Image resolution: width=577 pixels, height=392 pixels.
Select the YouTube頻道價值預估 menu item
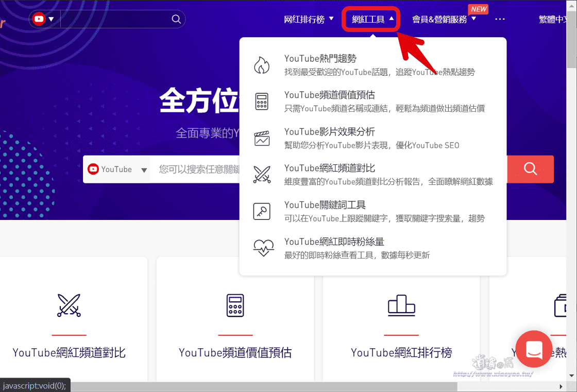tap(373, 101)
